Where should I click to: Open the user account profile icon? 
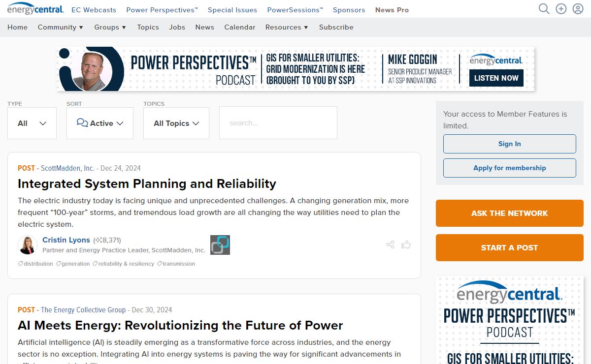tap(578, 9)
